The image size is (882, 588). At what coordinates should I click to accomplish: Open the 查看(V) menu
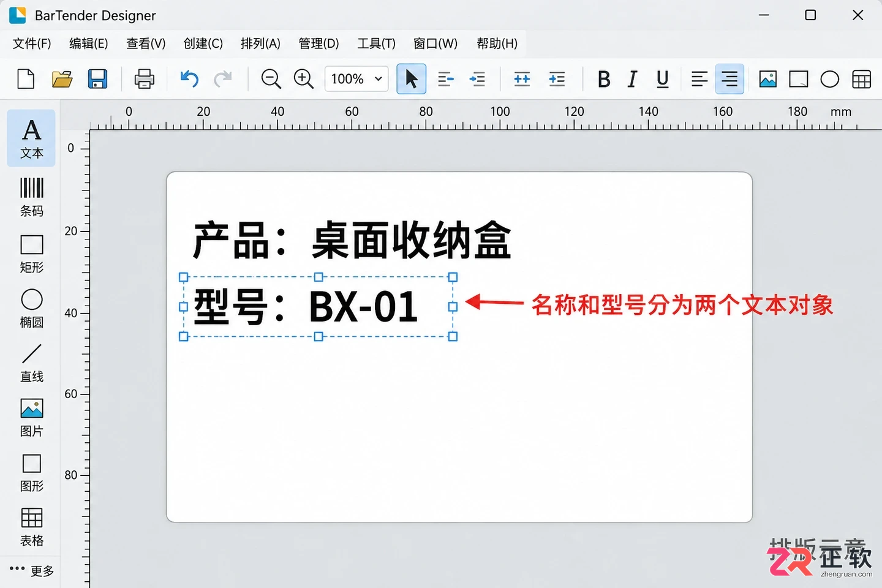pyautogui.click(x=146, y=43)
